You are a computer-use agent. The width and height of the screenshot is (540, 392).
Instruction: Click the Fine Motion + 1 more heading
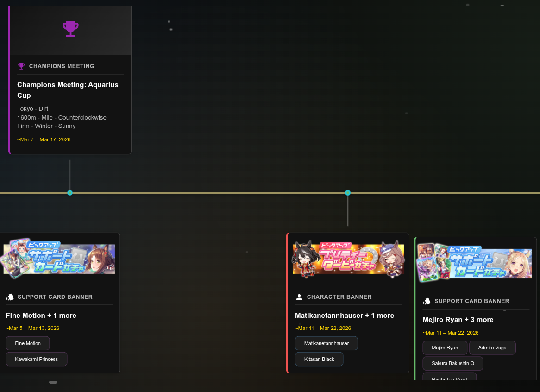pyautogui.click(x=41, y=316)
